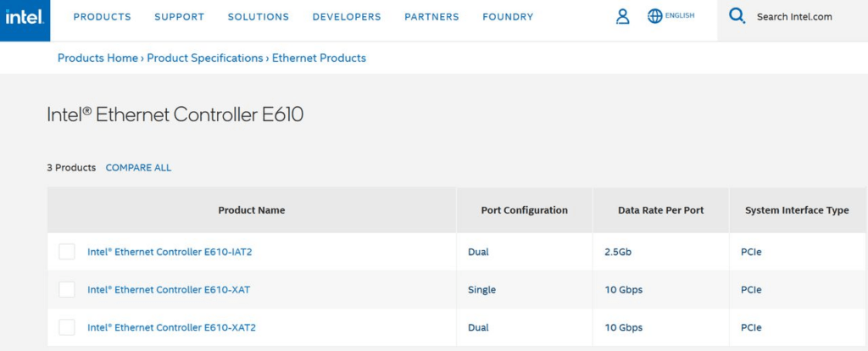
Task: Select the E610-XAT2 PCIe cell
Action: click(797, 327)
